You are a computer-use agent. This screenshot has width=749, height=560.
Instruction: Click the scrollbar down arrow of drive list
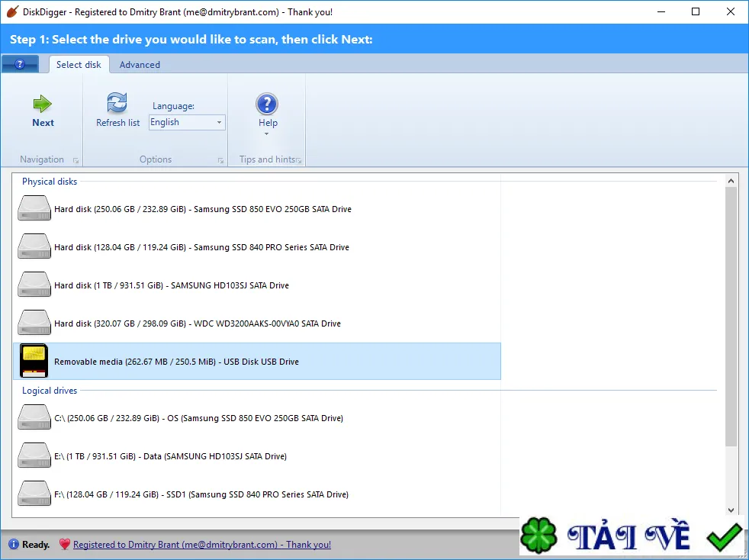[731, 510]
